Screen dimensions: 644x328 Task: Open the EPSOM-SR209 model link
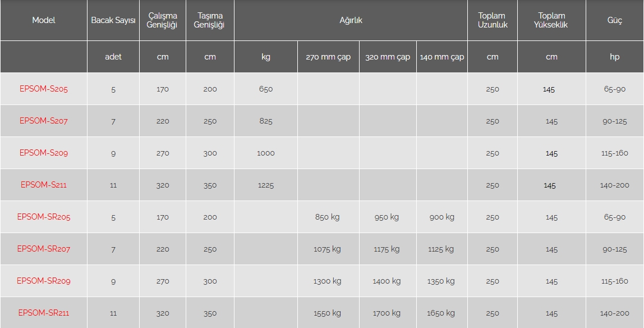[x=43, y=281]
